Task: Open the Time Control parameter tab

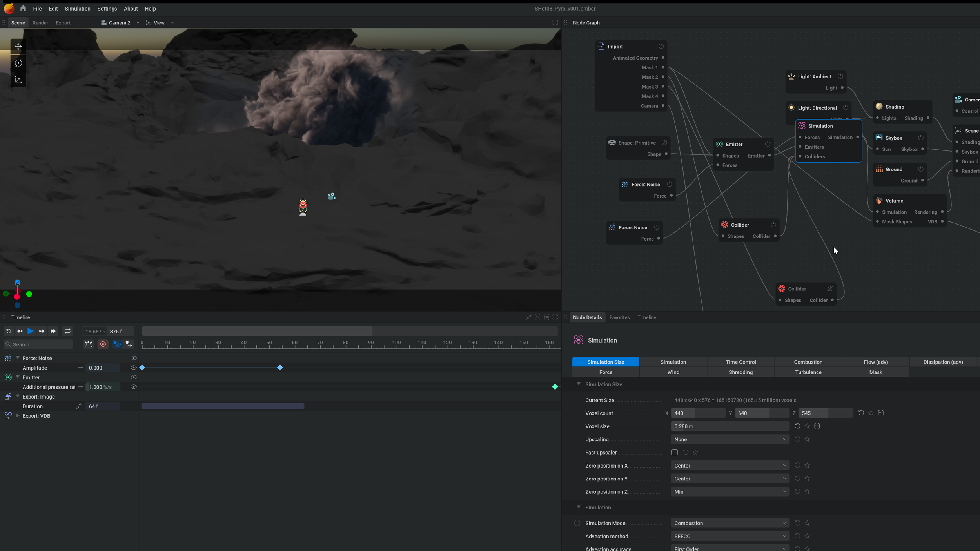Action: [740, 362]
